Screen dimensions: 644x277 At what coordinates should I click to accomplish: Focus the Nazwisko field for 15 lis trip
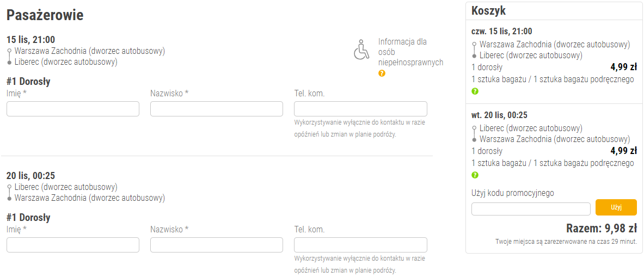point(217,109)
